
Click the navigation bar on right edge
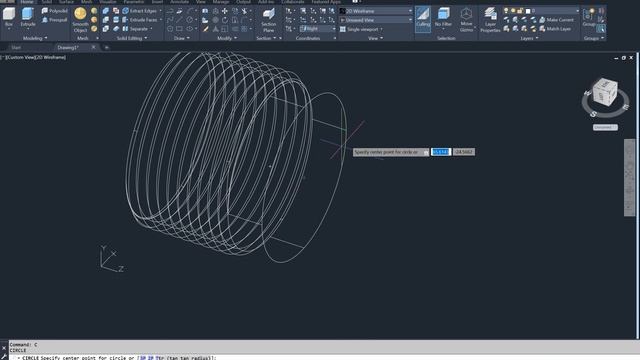tap(629, 178)
